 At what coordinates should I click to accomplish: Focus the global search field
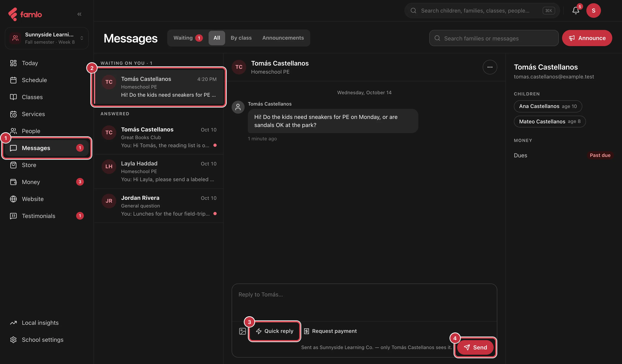482,11
